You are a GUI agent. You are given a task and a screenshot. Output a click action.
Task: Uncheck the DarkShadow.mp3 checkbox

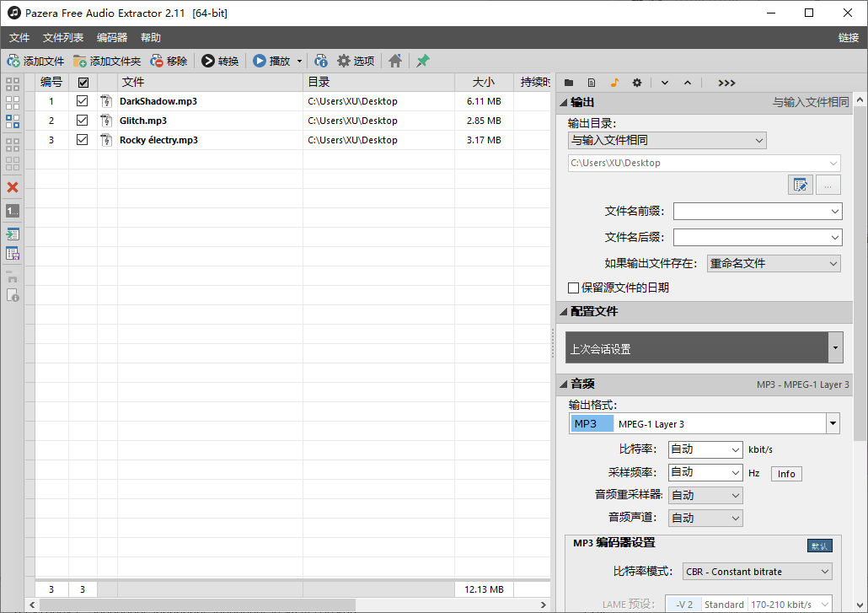click(x=83, y=101)
